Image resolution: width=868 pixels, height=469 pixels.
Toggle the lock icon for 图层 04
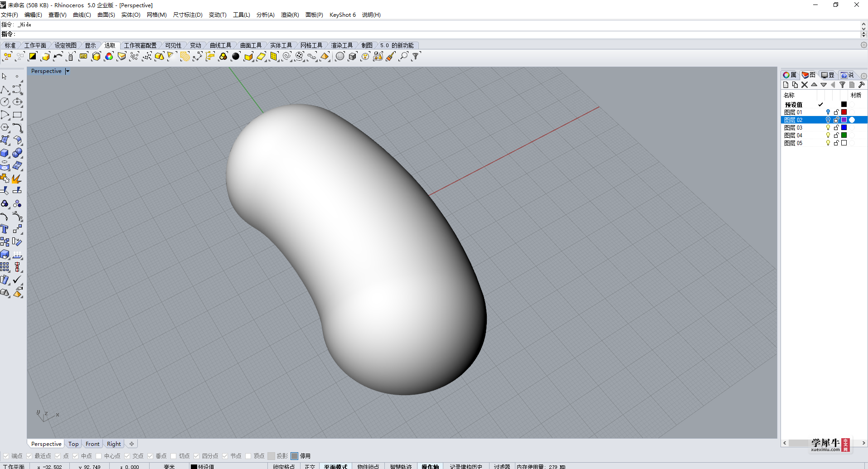836,135
